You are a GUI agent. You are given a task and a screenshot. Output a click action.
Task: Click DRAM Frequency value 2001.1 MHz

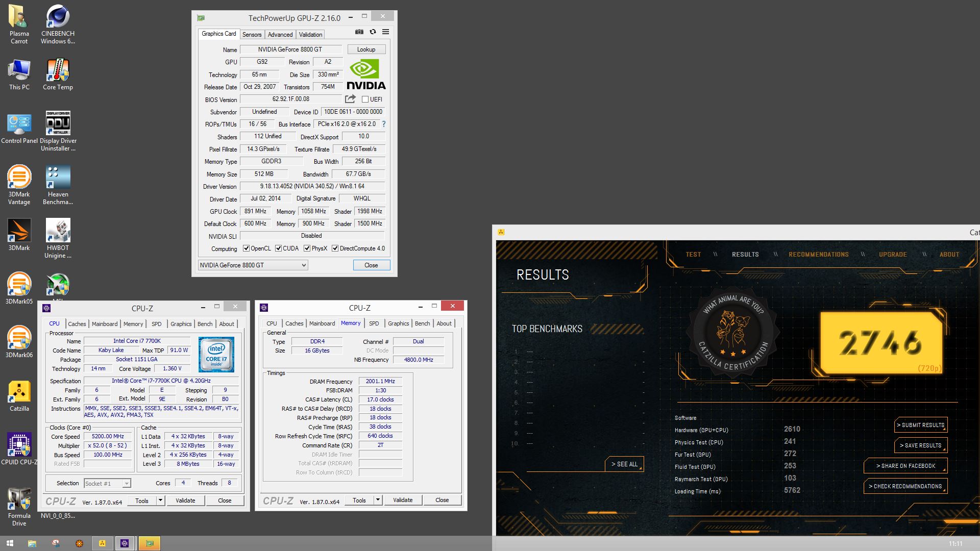[380, 381]
